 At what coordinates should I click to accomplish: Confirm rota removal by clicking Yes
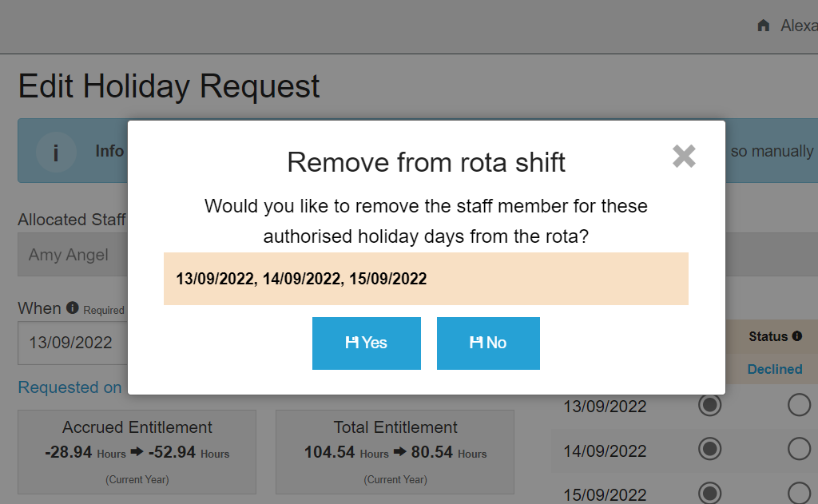coord(367,343)
